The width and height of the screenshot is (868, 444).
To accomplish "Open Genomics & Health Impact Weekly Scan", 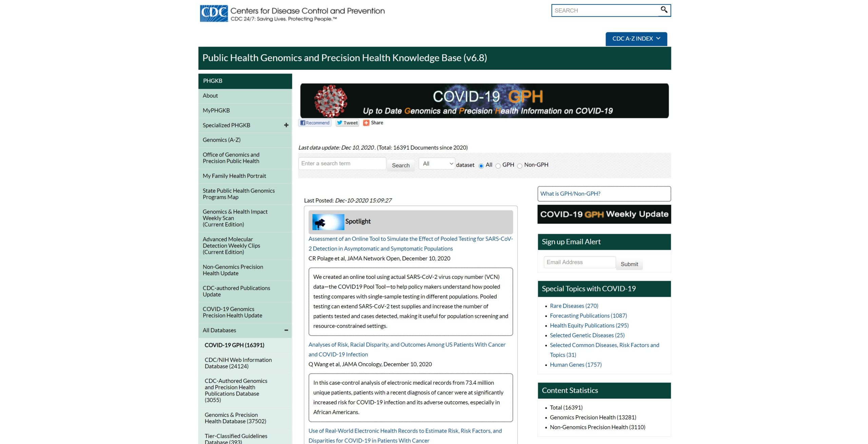I will (x=245, y=218).
